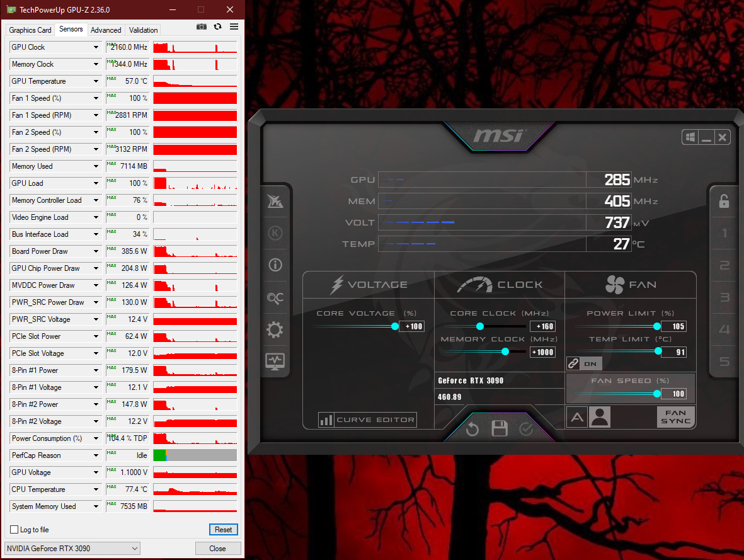Screen dimensions: 744x560
Task: Take GPU-Z screenshot with camera icon
Action: pos(202,26)
